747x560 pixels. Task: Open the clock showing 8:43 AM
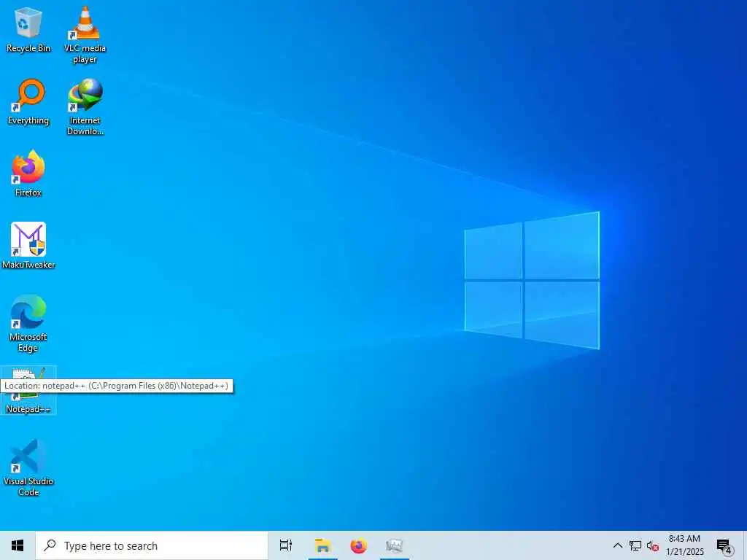point(684,545)
